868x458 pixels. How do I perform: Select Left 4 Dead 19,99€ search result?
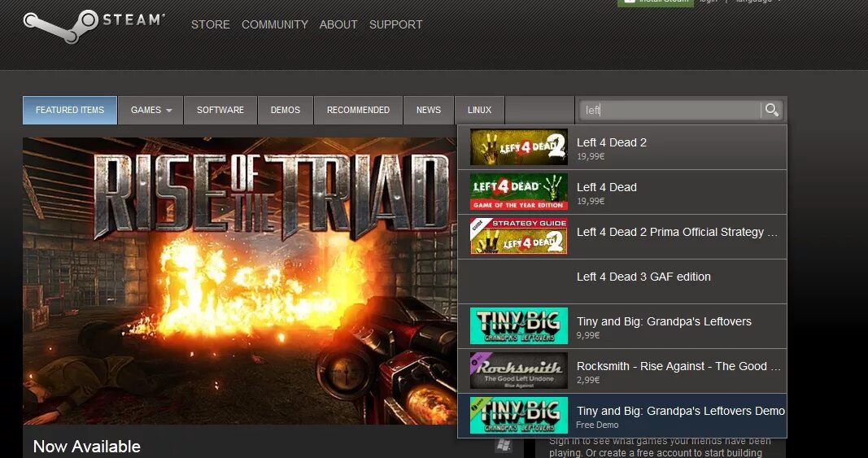point(622,192)
